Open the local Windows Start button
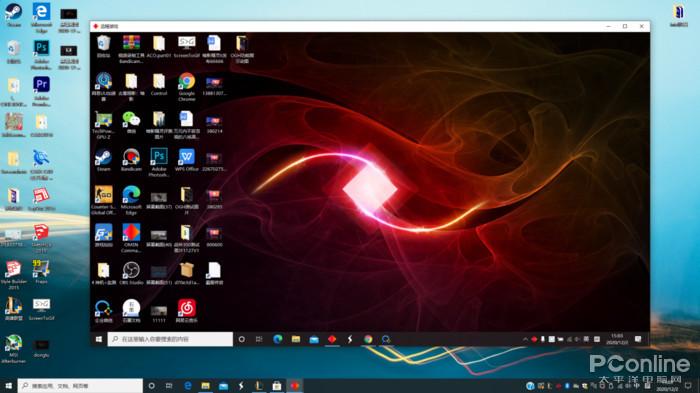This screenshot has width=700, height=393. [8, 385]
